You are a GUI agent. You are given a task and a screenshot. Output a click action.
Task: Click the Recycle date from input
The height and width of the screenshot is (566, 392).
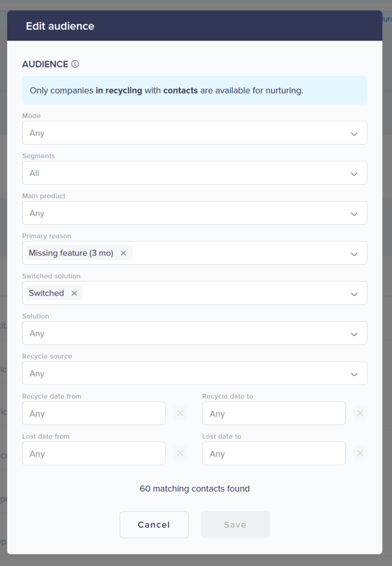pyautogui.click(x=93, y=413)
